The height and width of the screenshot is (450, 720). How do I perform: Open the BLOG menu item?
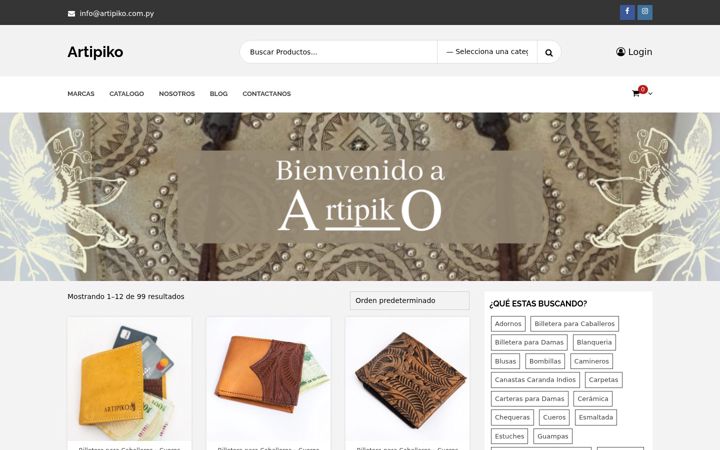point(219,94)
